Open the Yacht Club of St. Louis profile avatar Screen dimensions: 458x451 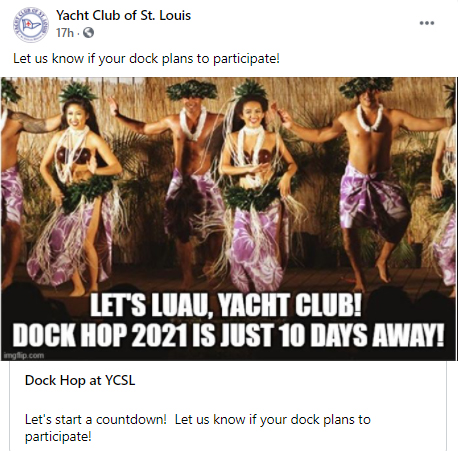point(31,25)
